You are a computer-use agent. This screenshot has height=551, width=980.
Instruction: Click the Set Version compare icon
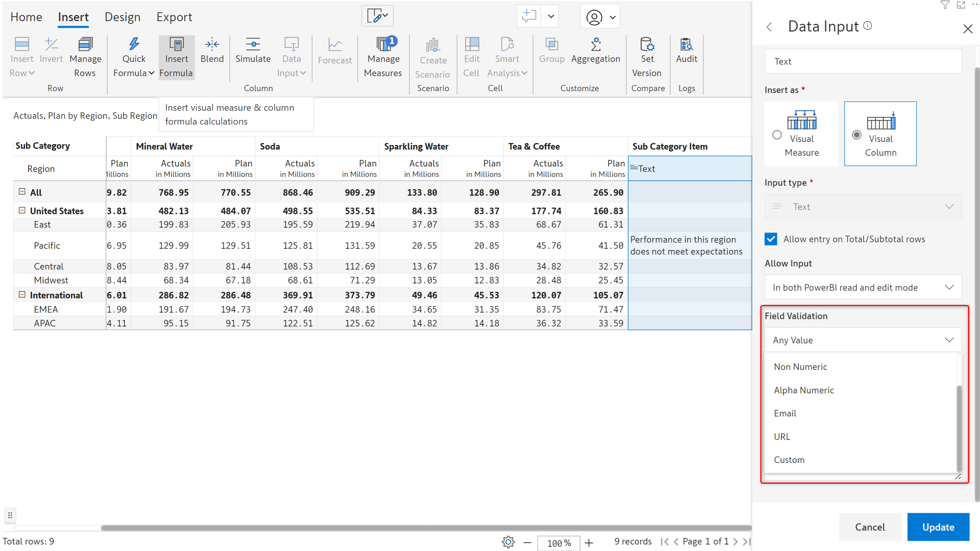point(647,44)
